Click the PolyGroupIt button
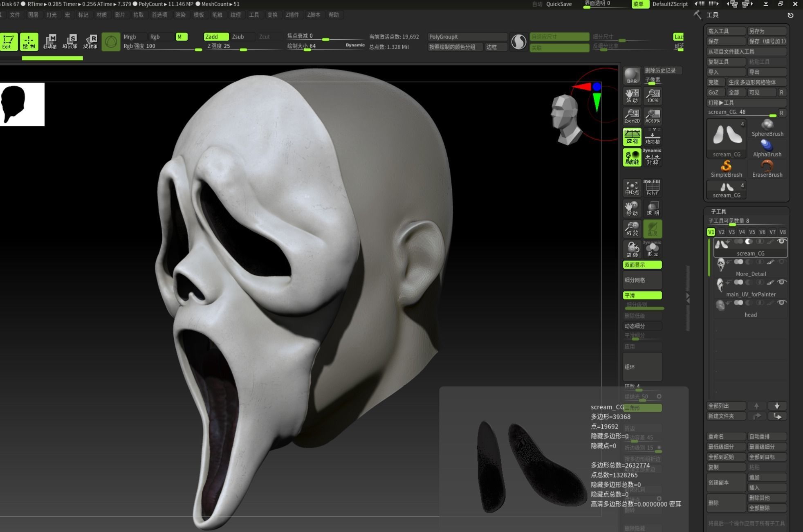This screenshot has height=532, width=803. 467,37
